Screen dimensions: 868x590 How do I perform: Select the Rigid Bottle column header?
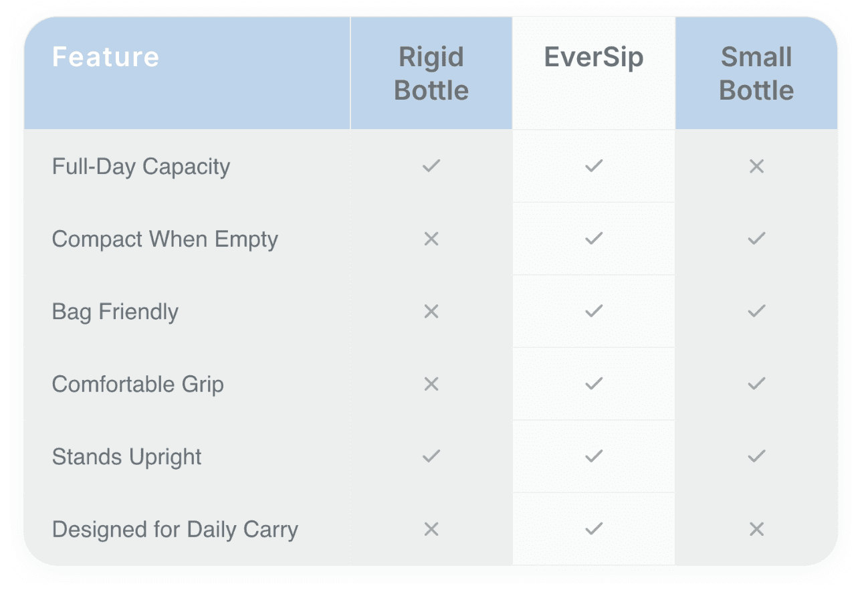tap(431, 74)
